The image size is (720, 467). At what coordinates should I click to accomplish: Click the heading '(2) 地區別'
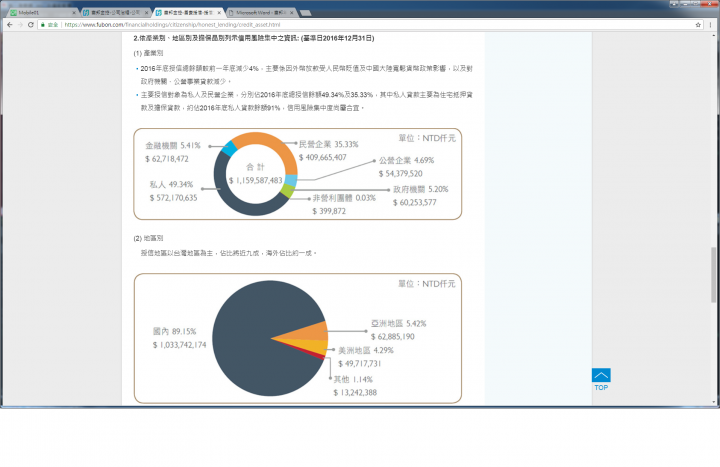(x=148, y=238)
